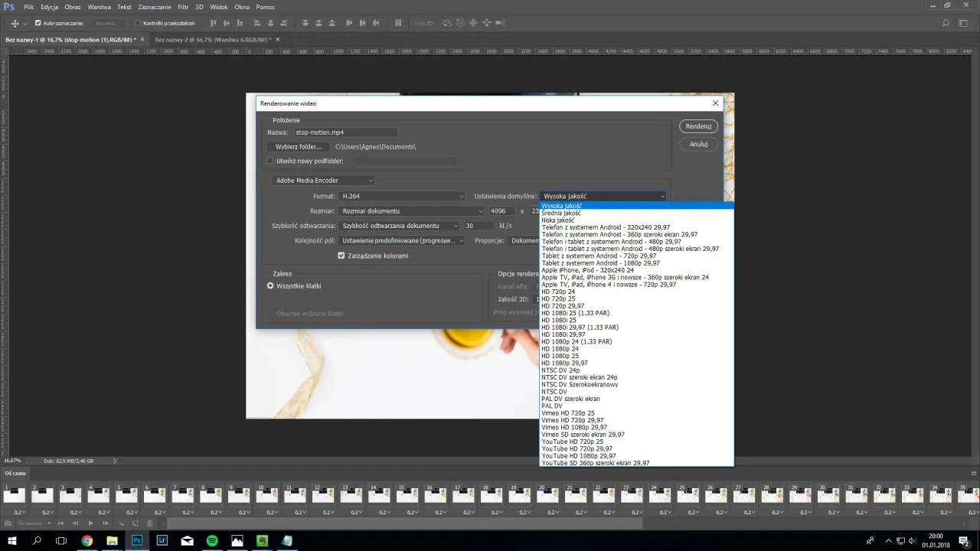Screen dimensions: 980x551
Task: Jump to the first animation frame
Action: click(x=61, y=523)
